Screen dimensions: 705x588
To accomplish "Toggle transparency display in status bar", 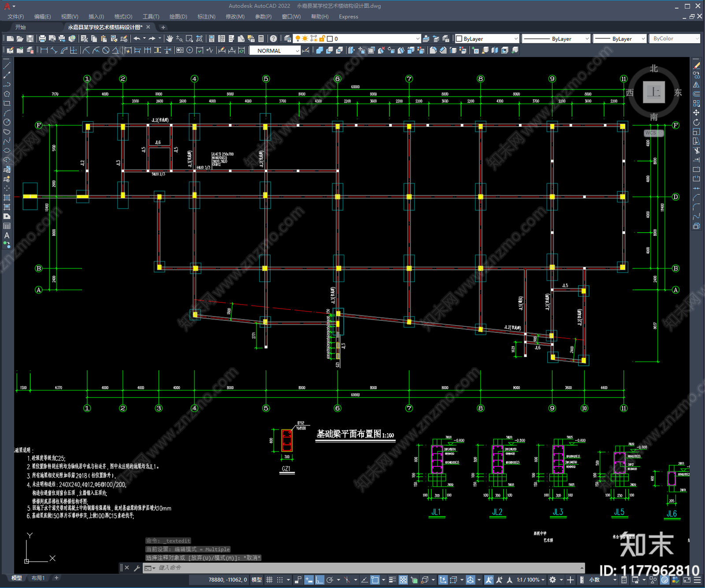I will point(403,580).
